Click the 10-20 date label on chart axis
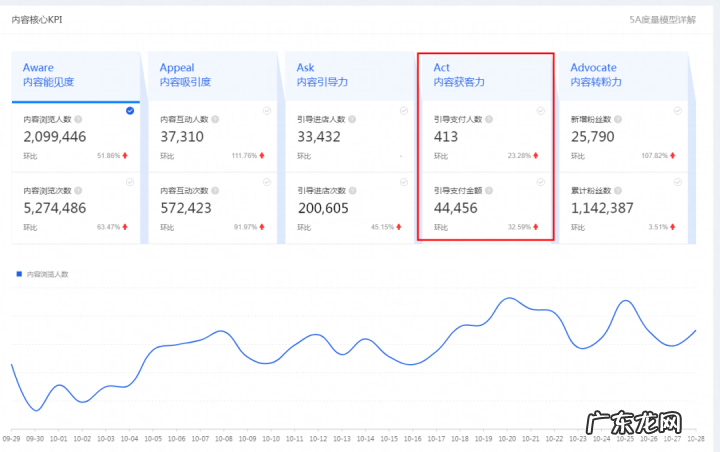 pyautogui.click(x=508, y=439)
